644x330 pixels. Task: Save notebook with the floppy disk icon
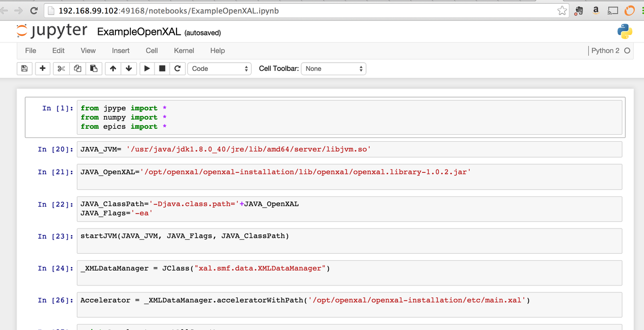click(x=24, y=69)
